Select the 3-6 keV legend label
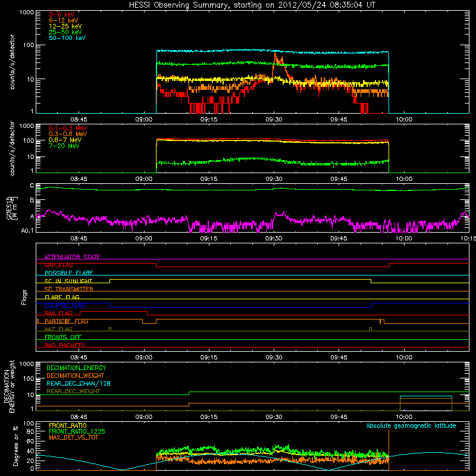This screenshot has width=476, height=476. 61,14
